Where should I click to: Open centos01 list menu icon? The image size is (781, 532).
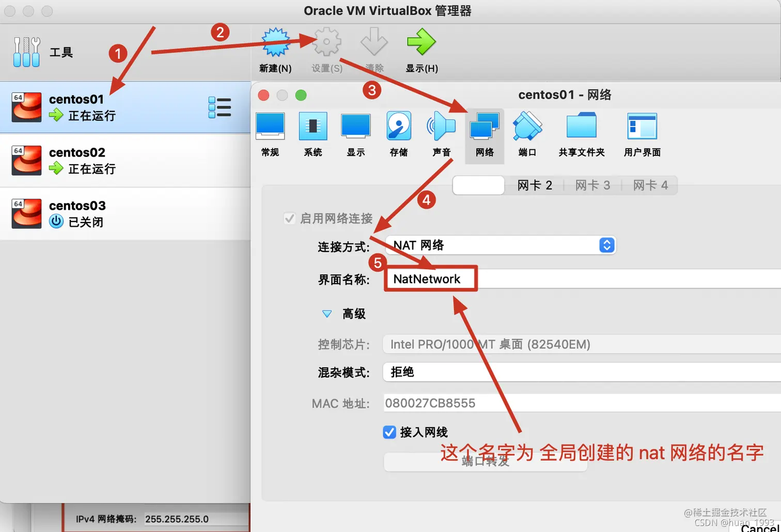(220, 107)
